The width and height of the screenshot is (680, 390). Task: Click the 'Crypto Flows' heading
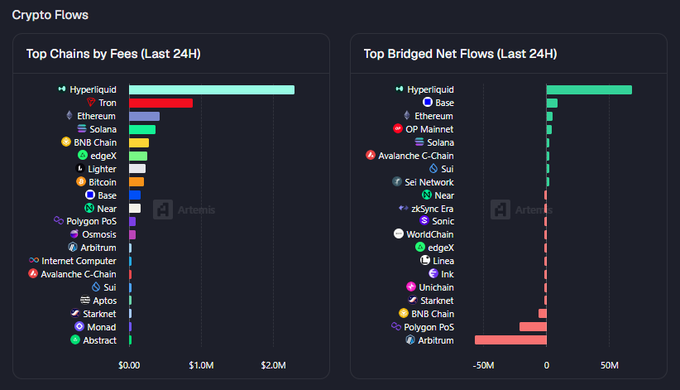[50, 15]
